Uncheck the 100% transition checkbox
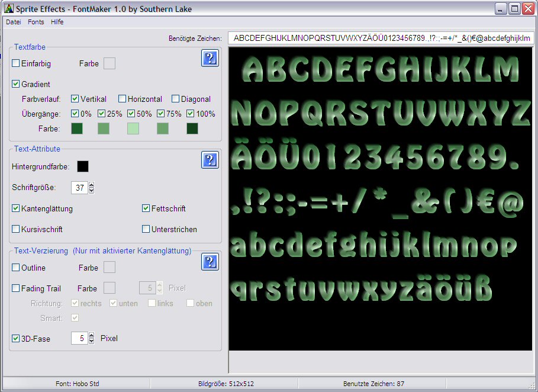Viewport: 538px width, 392px height. click(191, 114)
